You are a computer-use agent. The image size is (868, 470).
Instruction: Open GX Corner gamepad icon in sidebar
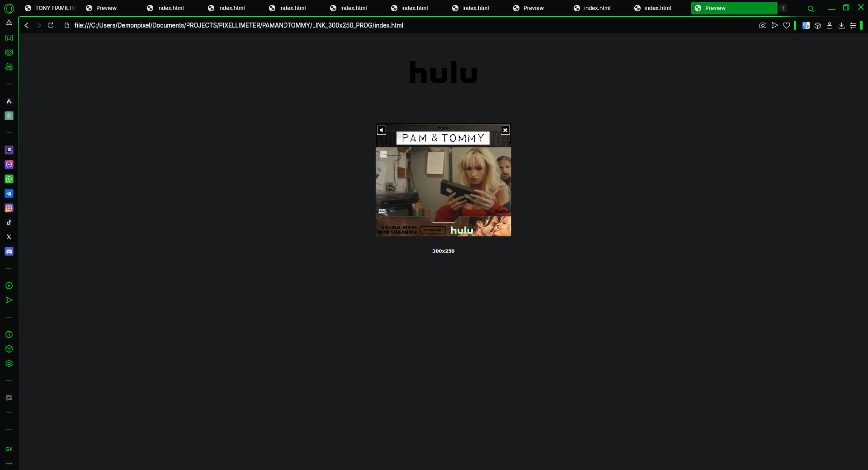(x=9, y=38)
